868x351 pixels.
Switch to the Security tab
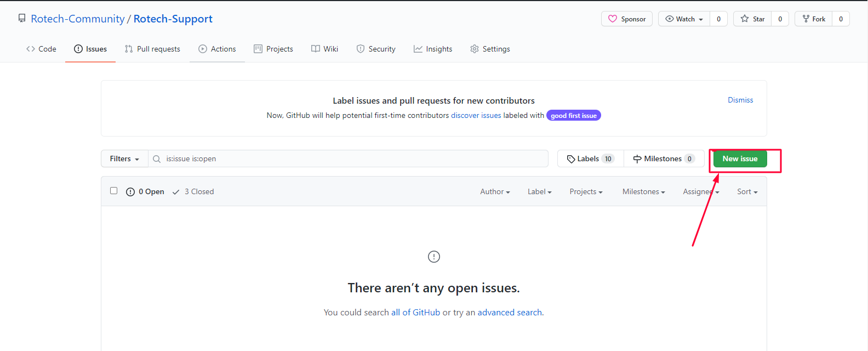pyautogui.click(x=376, y=49)
